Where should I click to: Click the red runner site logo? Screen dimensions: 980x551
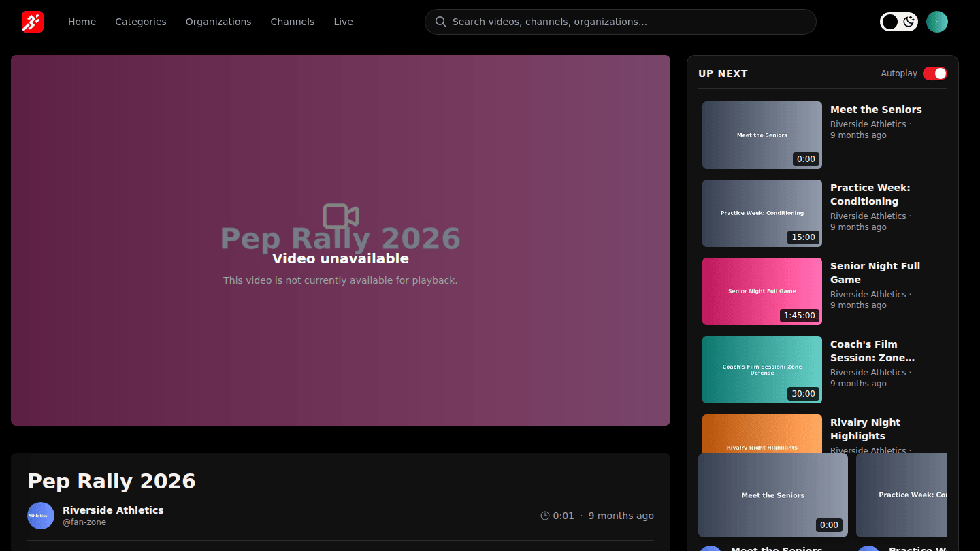33,22
